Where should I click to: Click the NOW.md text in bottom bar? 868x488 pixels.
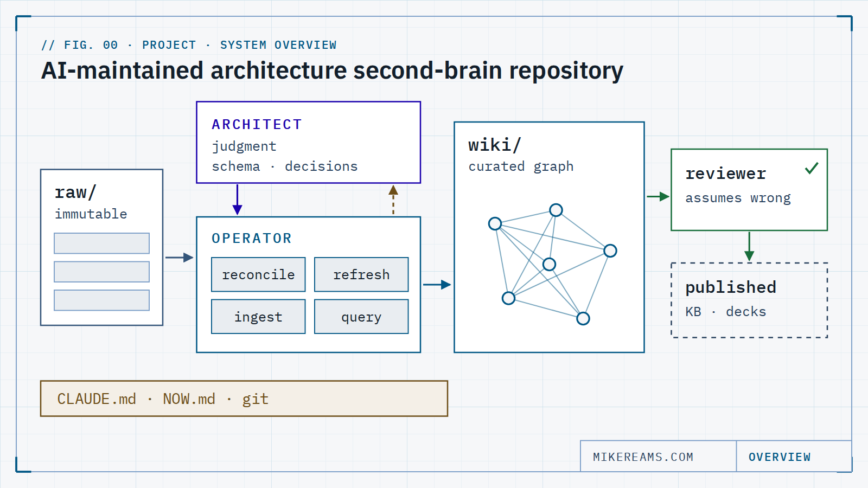click(189, 399)
